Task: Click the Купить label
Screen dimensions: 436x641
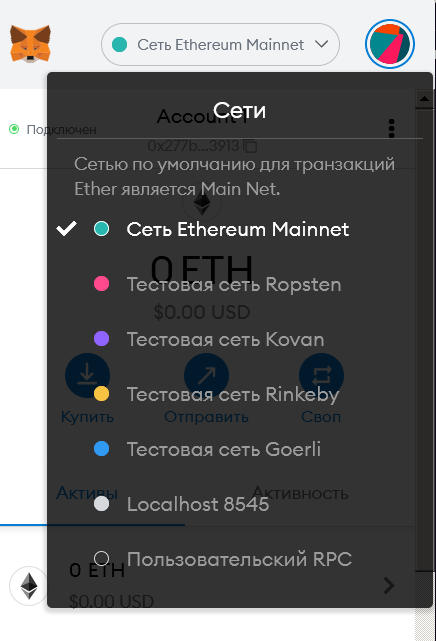Action: (87, 417)
